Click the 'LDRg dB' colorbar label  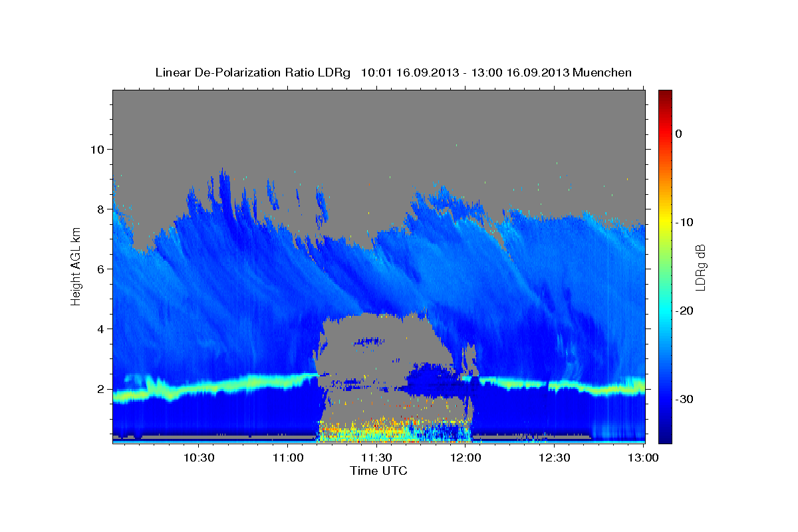pyautogui.click(x=700, y=267)
